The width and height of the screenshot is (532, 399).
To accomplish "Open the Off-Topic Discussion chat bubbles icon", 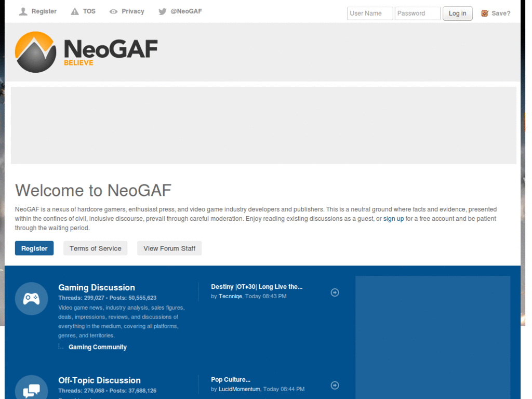I will (x=32, y=388).
